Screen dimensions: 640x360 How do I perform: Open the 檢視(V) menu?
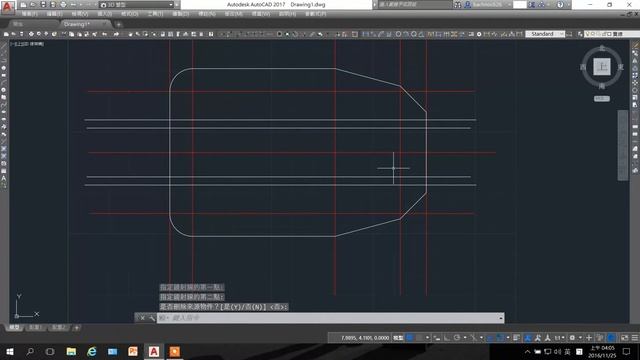tap(80, 14)
